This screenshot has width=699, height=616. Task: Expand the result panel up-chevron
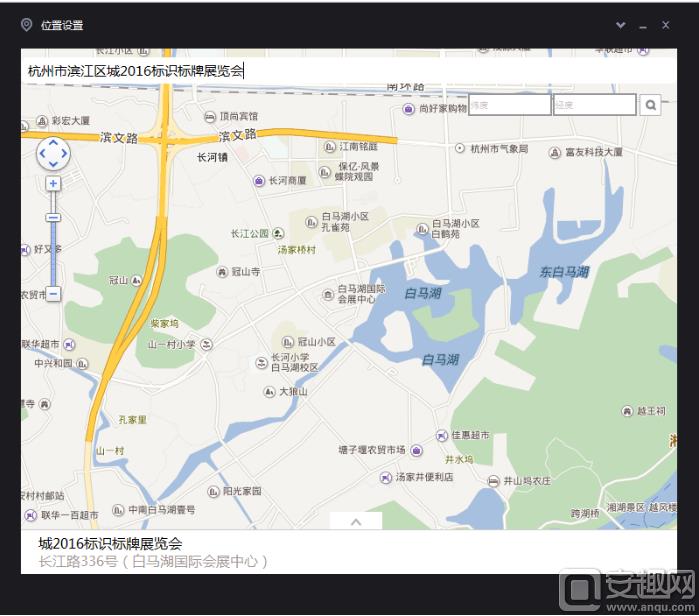[353, 521]
